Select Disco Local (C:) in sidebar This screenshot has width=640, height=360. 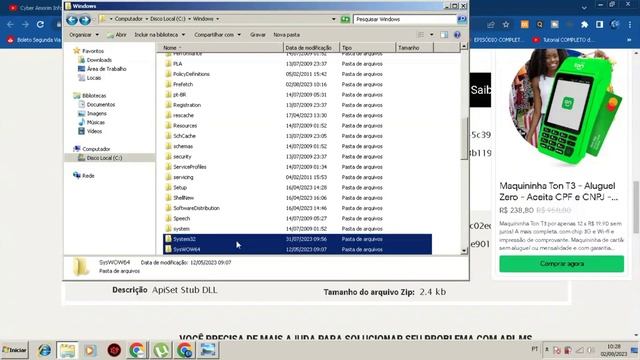[x=104, y=158]
